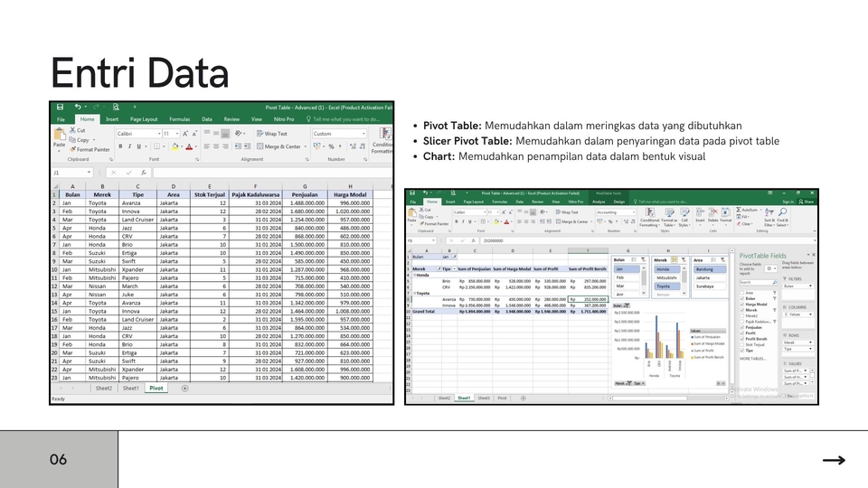Click Borders icon in left Excel ribbon
Screen dimensions: 868x488
pyautogui.click(x=156, y=146)
